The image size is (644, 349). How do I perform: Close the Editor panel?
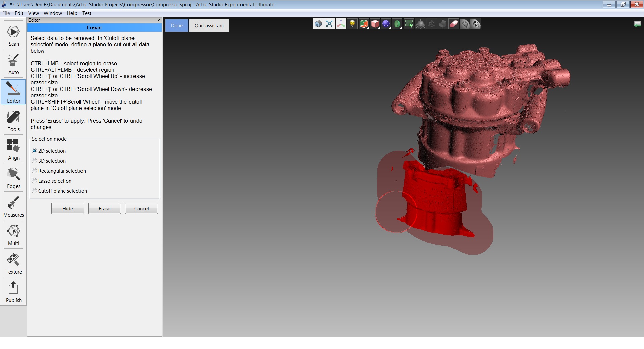pos(159,20)
